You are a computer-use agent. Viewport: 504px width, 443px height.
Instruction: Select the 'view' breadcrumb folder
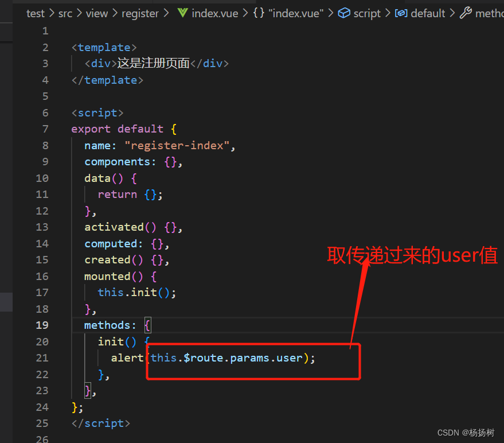pos(97,14)
